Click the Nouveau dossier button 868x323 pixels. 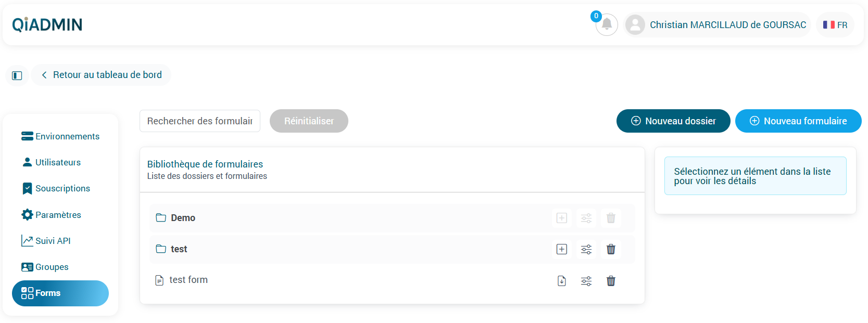673,121
